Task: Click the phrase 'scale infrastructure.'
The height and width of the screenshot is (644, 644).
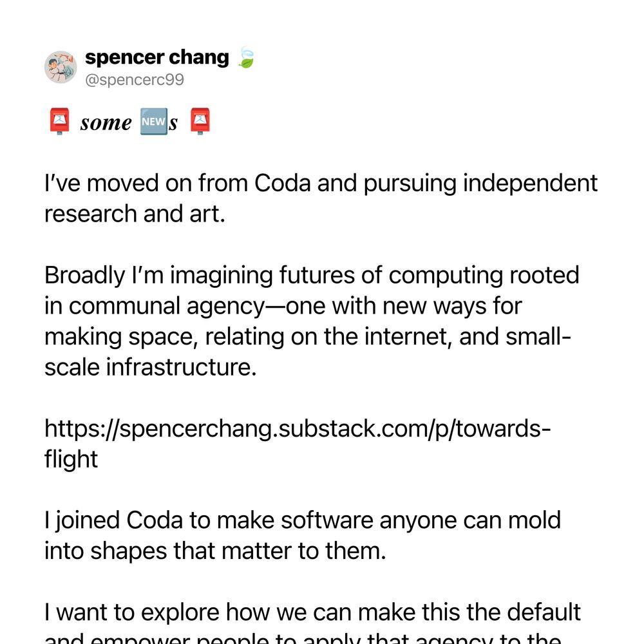Action: (150, 367)
